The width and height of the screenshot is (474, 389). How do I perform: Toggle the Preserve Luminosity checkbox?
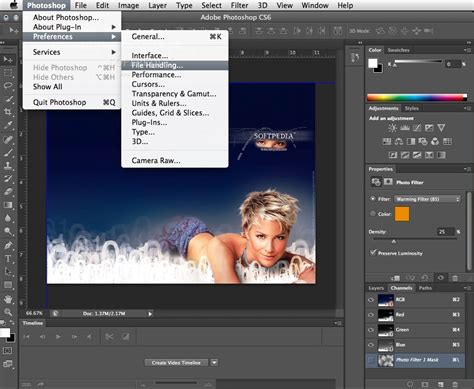(373, 252)
